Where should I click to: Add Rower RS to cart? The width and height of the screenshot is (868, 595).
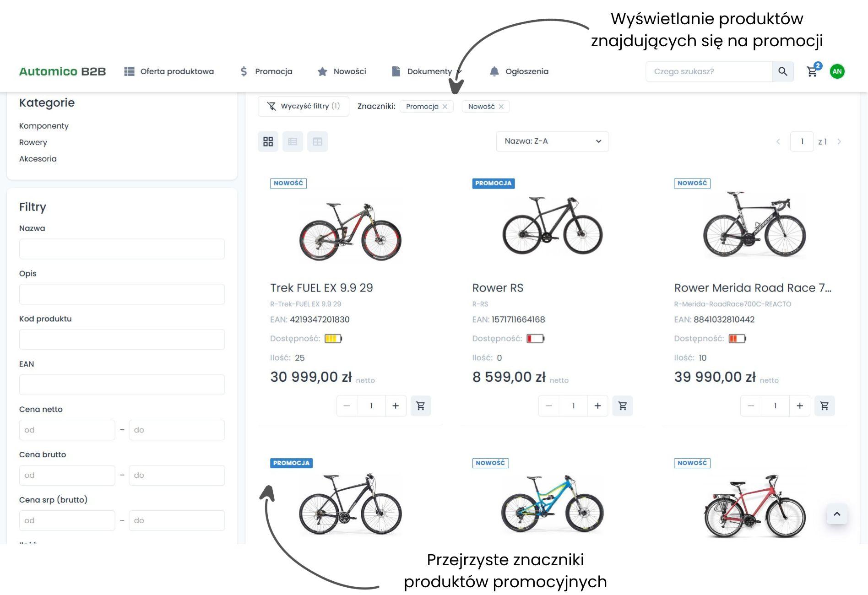(622, 406)
